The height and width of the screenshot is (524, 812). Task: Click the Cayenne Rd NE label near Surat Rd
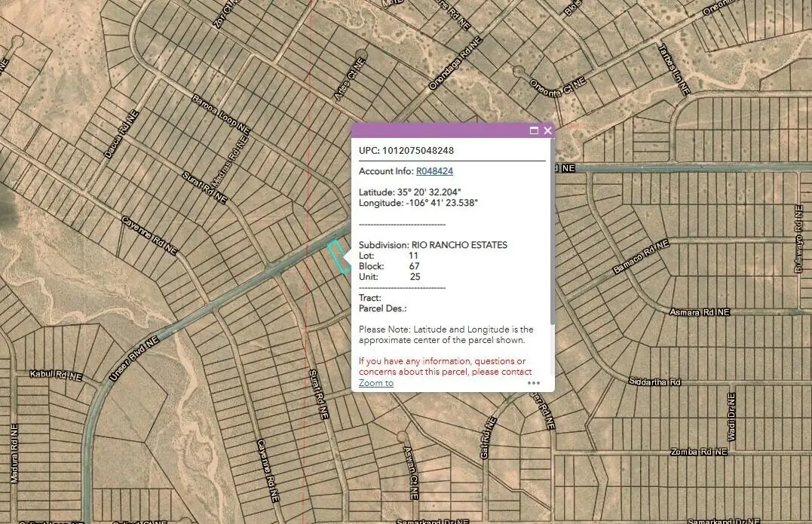tap(149, 235)
